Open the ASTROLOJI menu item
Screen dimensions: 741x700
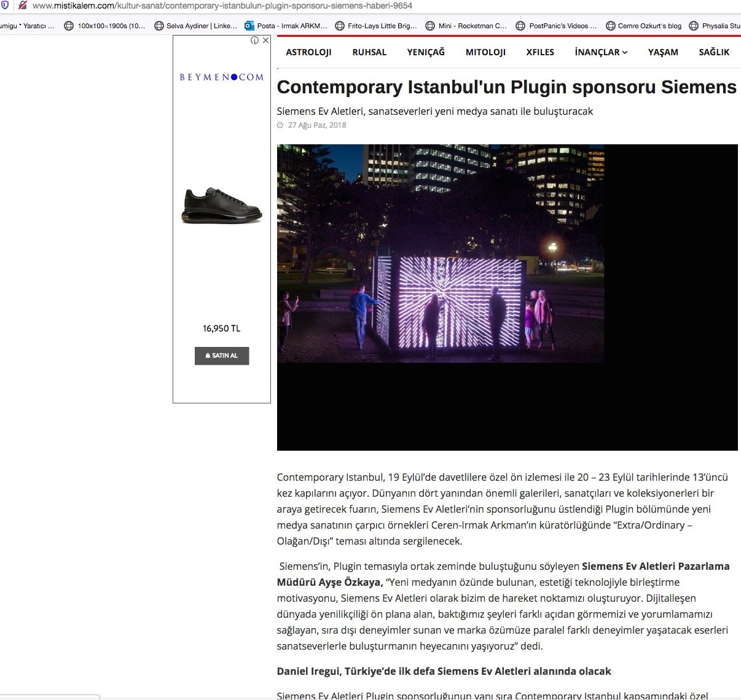pos(308,52)
